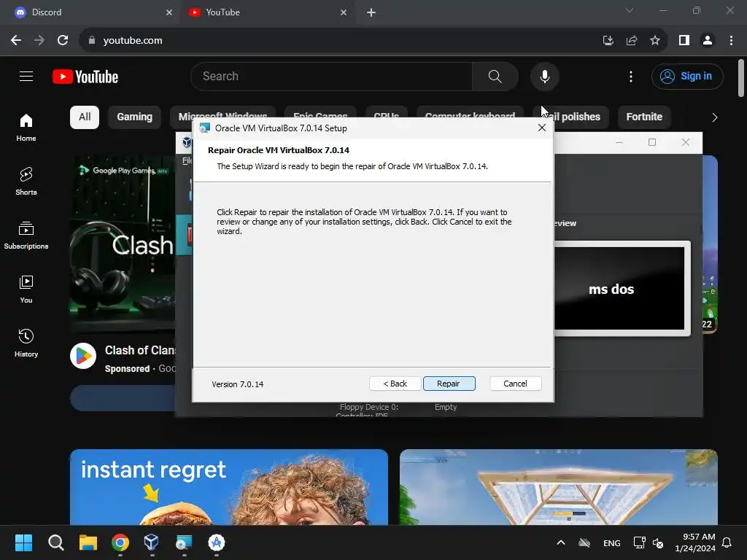Open the Fortnite build video thumbnail
The width and height of the screenshot is (747, 560).
[x=558, y=486]
